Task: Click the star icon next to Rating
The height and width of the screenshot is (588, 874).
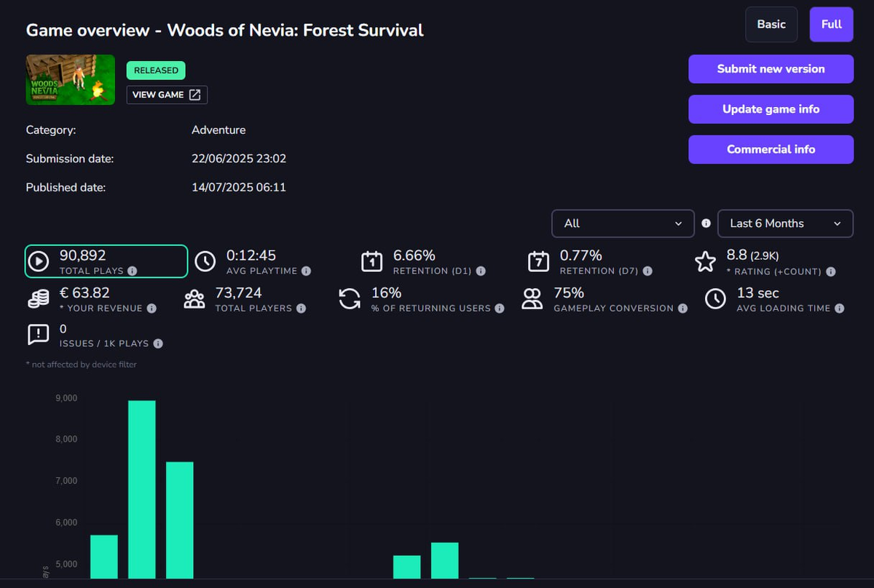Action: pyautogui.click(x=705, y=261)
